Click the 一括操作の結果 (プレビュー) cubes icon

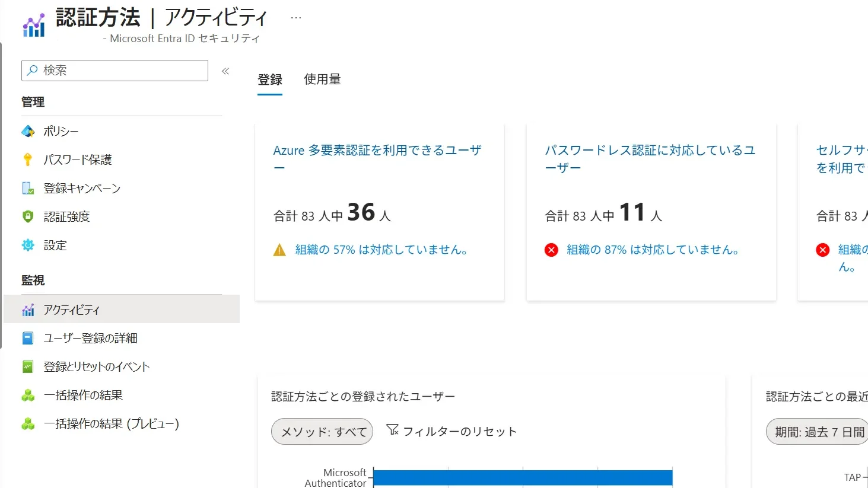point(28,423)
